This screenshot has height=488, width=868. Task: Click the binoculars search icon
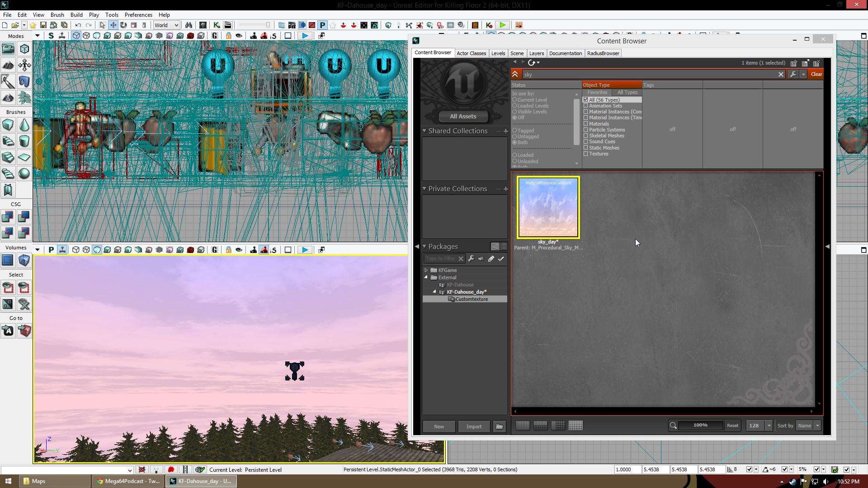[189, 25]
